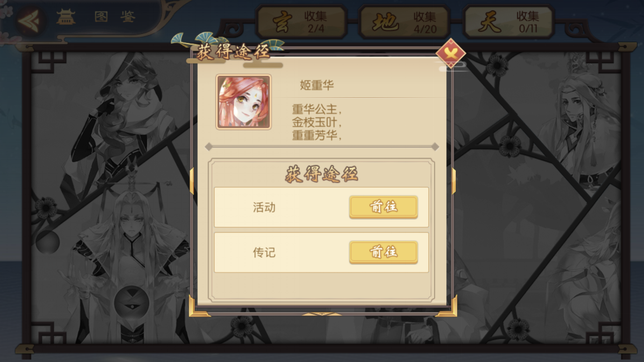
Task: Select the long-haired character on the right
Action: coord(575,131)
